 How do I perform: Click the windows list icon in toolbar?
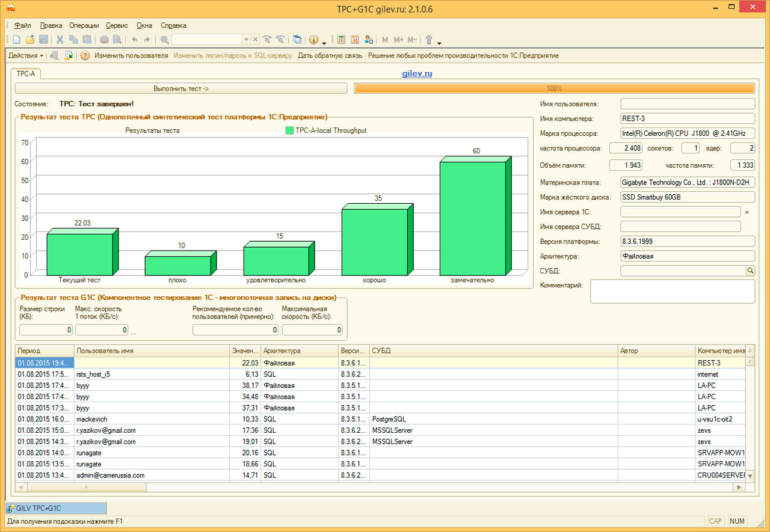[297, 40]
